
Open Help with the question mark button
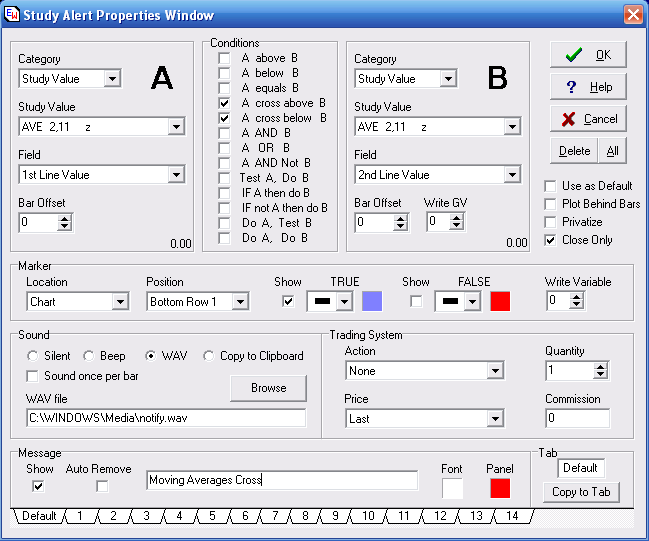pos(588,87)
